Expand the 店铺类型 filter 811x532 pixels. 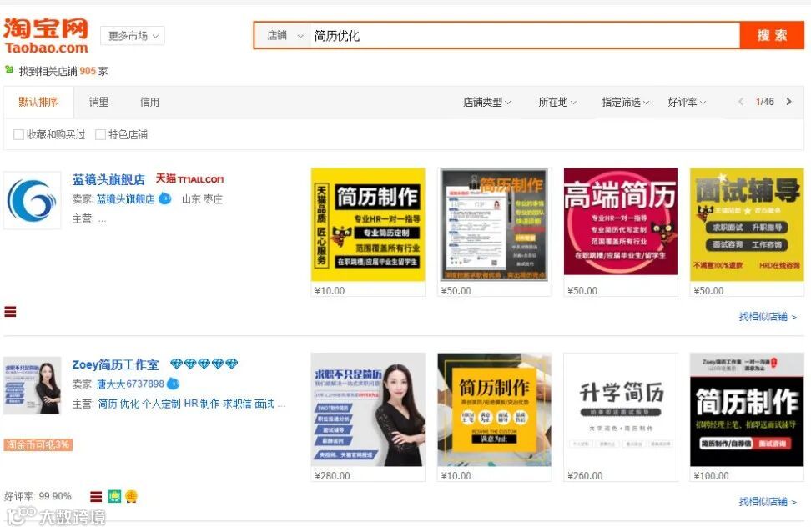(x=486, y=103)
